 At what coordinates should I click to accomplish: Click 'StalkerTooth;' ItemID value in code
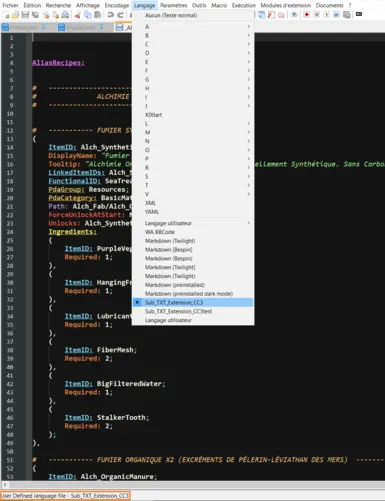(123, 417)
